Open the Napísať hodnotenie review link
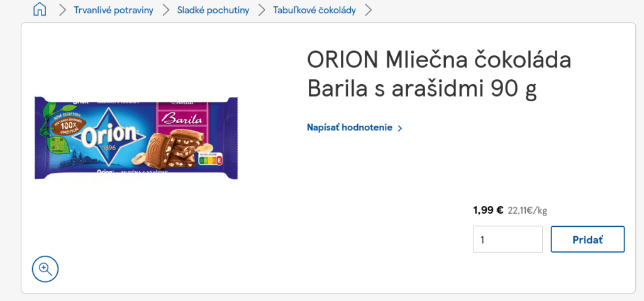The width and height of the screenshot is (644, 301). tap(350, 128)
